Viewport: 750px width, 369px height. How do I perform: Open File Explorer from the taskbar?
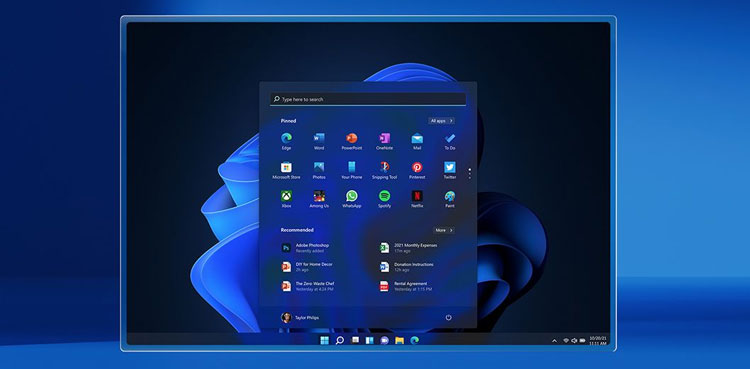[x=399, y=340]
